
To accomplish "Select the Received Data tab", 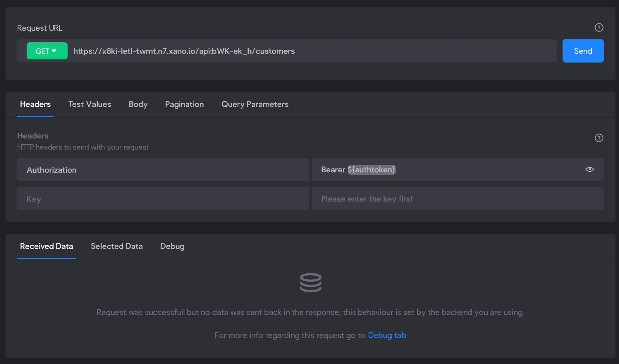I will pyautogui.click(x=47, y=246).
